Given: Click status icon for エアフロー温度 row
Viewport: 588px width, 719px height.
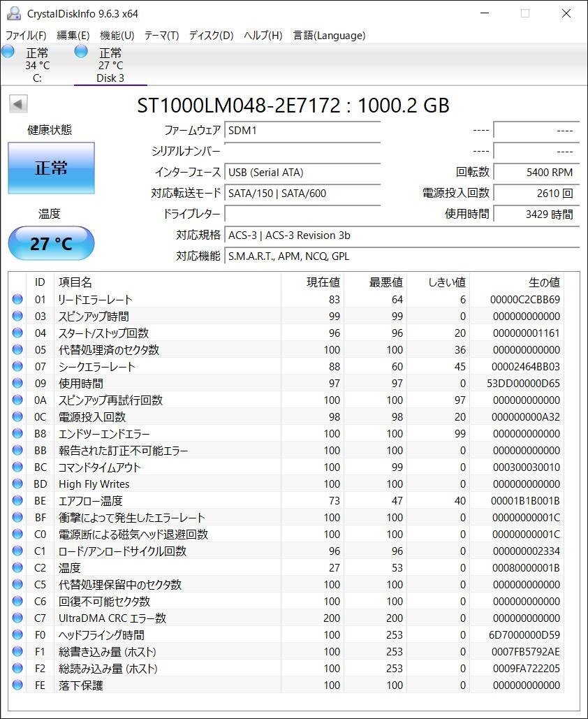Looking at the screenshot, I should (x=17, y=500).
